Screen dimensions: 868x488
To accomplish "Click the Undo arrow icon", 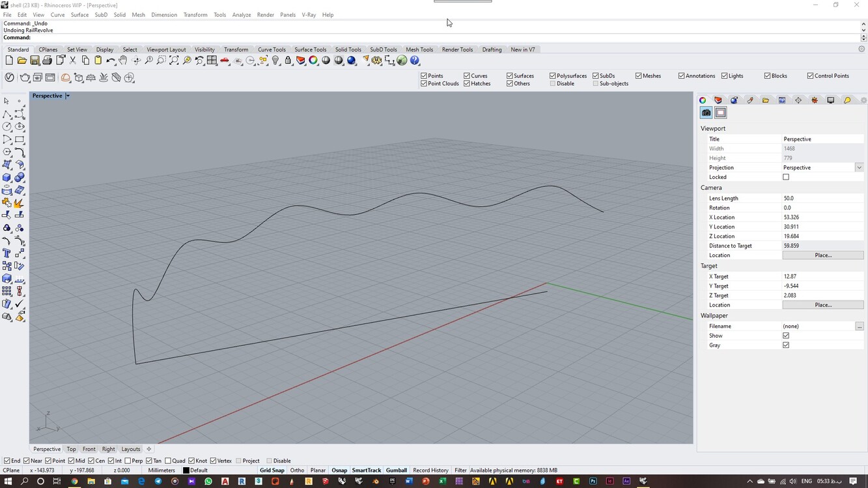I will click(110, 61).
